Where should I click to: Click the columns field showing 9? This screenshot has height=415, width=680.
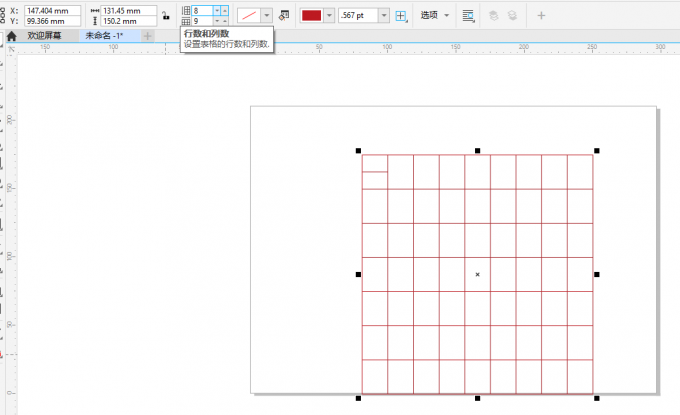point(203,21)
